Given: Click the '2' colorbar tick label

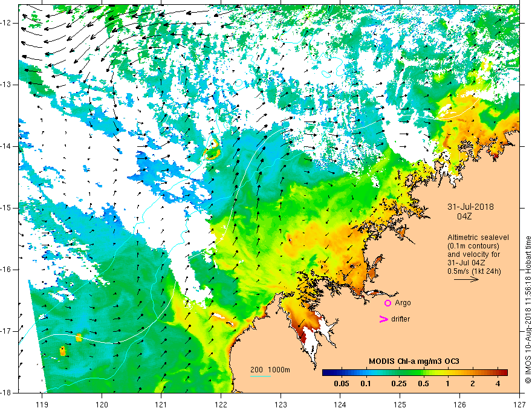Looking at the screenshot, I should pos(473,384).
